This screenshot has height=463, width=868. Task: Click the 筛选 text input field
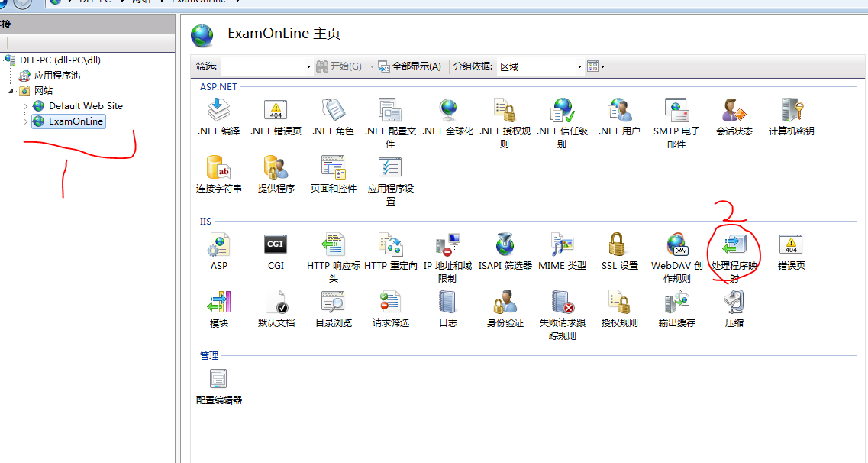pos(263,66)
